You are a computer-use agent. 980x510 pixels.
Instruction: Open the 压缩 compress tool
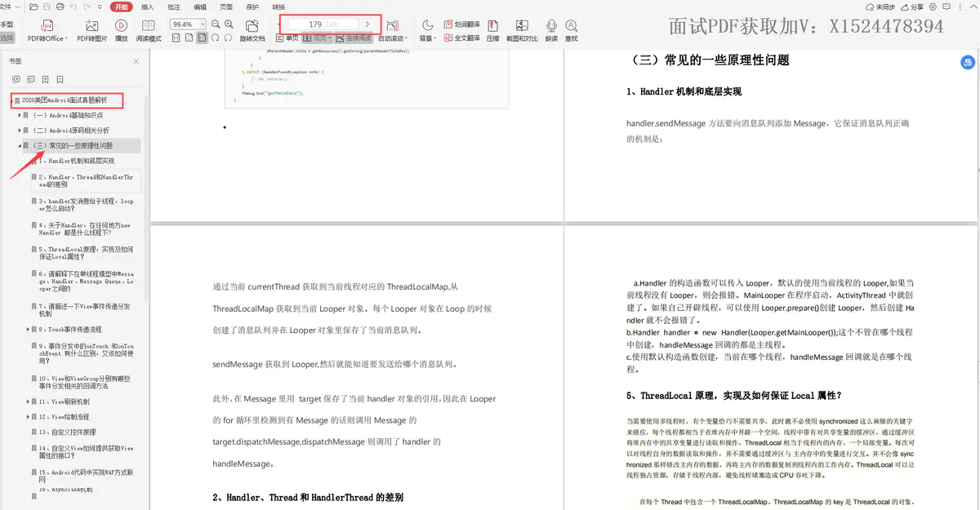click(492, 30)
